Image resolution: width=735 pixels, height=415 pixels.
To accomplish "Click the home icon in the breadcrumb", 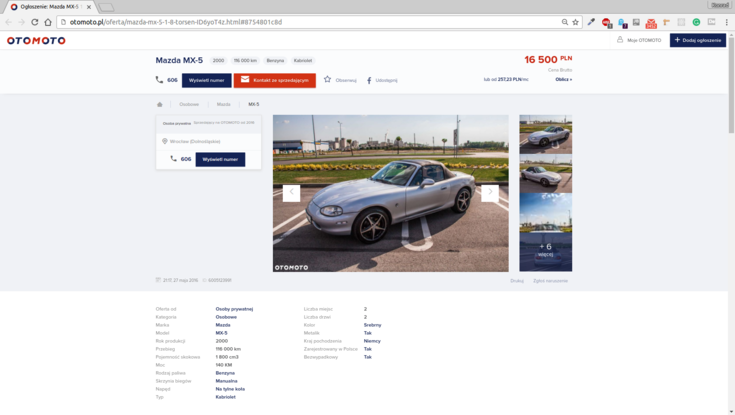I will click(x=159, y=104).
